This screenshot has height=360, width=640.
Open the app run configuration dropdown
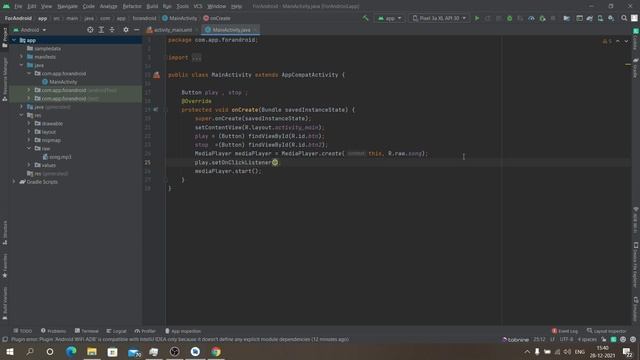point(389,18)
